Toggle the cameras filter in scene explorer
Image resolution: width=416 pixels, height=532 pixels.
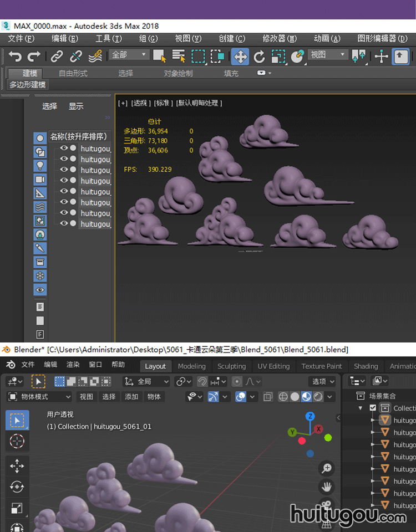[40, 180]
